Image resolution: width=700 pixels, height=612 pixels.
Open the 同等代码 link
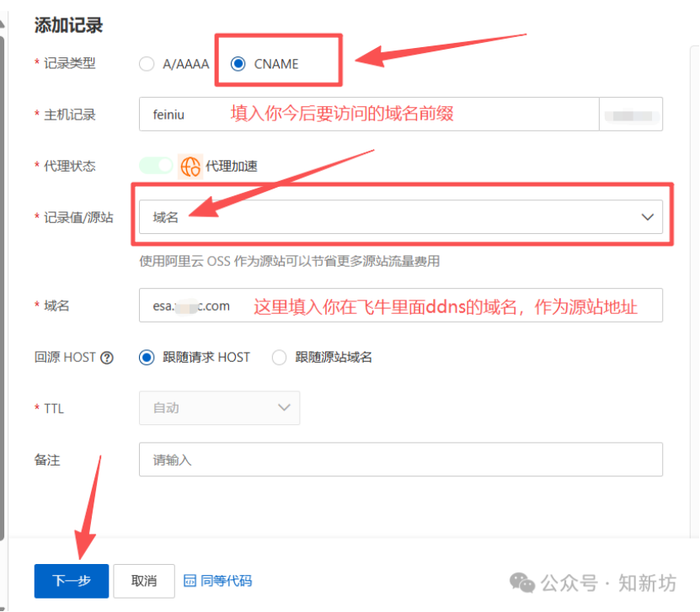(x=226, y=581)
